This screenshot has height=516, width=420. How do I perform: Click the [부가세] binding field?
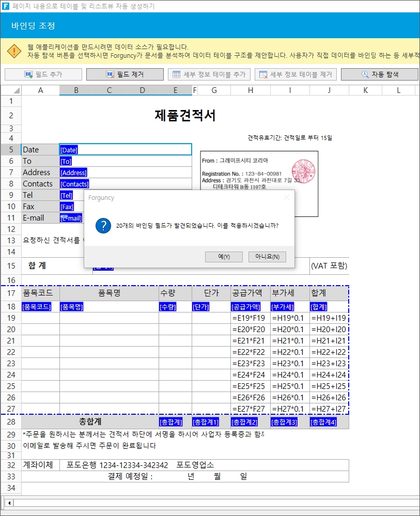[283, 307]
